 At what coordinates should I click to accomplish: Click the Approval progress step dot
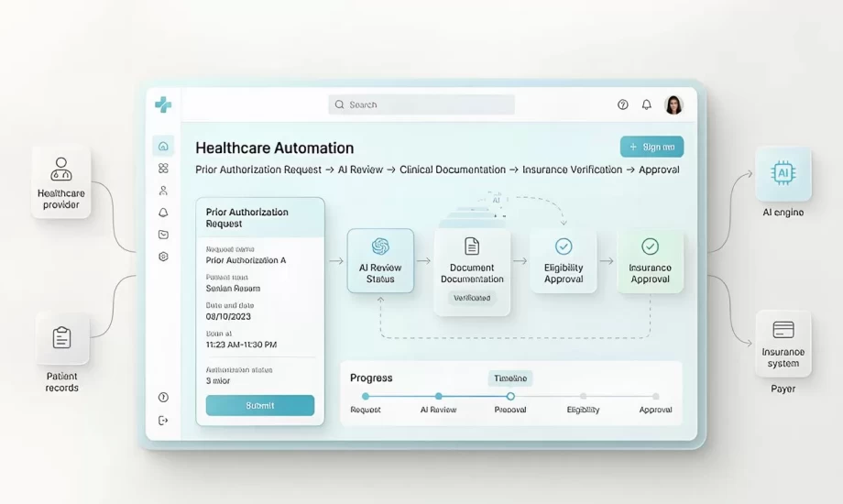pyautogui.click(x=655, y=397)
